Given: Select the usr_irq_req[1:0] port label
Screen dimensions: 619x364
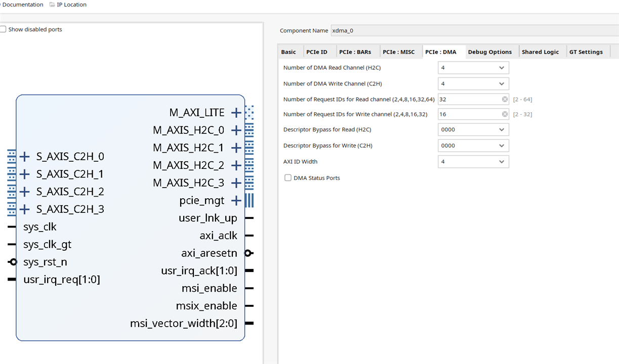Looking at the screenshot, I should tap(62, 280).
